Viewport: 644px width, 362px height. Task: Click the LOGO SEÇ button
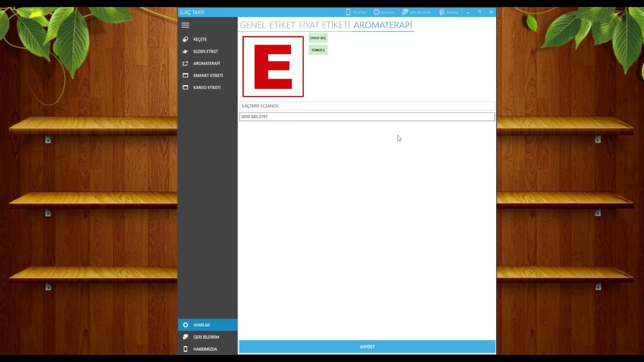318,38
